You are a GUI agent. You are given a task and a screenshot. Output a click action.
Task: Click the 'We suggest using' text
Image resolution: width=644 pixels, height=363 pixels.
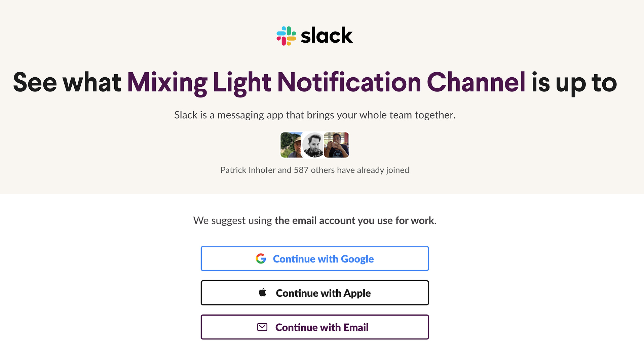coord(233,220)
